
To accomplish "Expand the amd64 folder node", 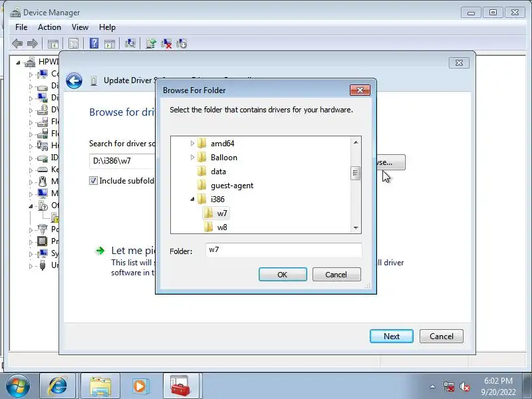I will pyautogui.click(x=192, y=143).
